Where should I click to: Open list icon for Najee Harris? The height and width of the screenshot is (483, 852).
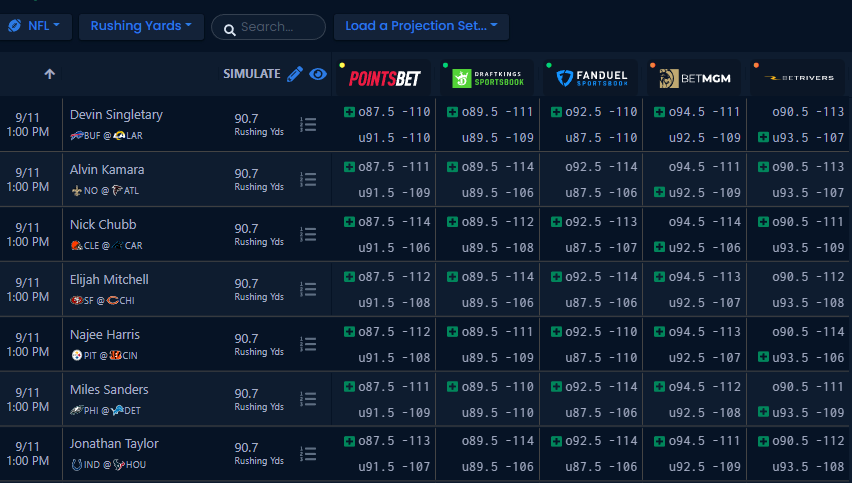(308, 344)
